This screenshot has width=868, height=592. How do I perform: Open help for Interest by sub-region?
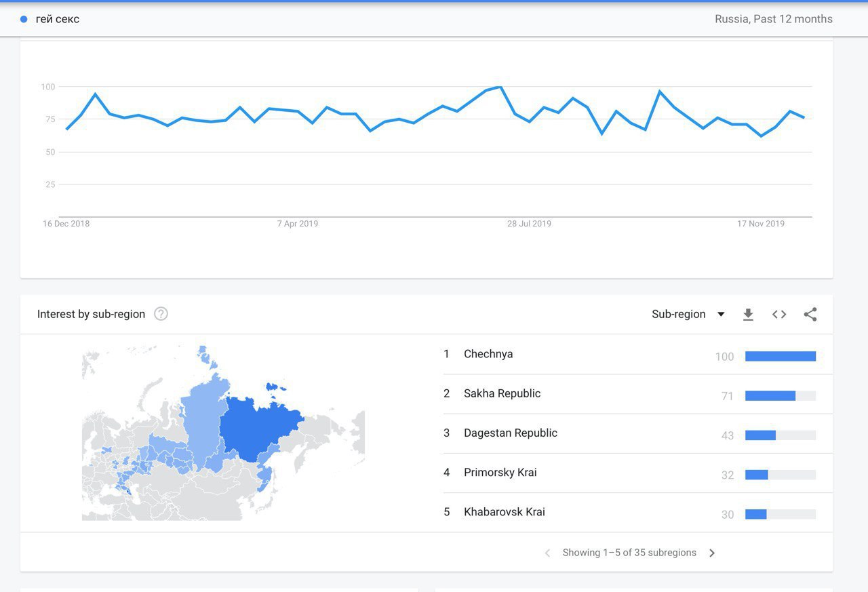(x=161, y=314)
